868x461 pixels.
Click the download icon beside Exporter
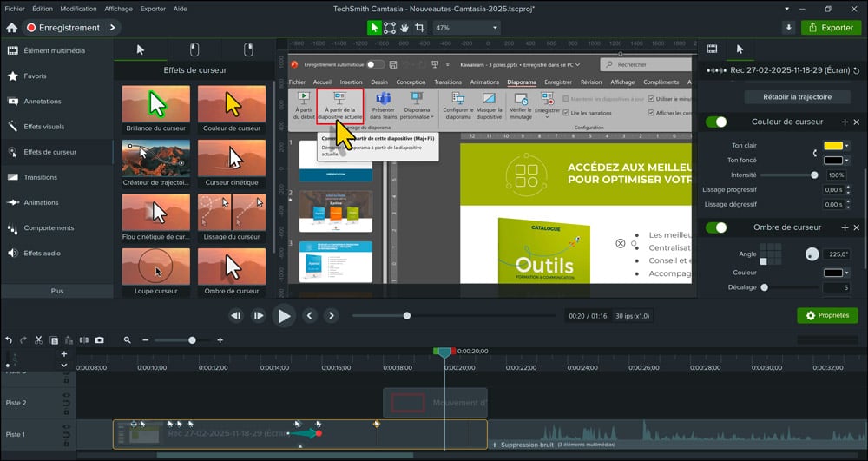(788, 28)
